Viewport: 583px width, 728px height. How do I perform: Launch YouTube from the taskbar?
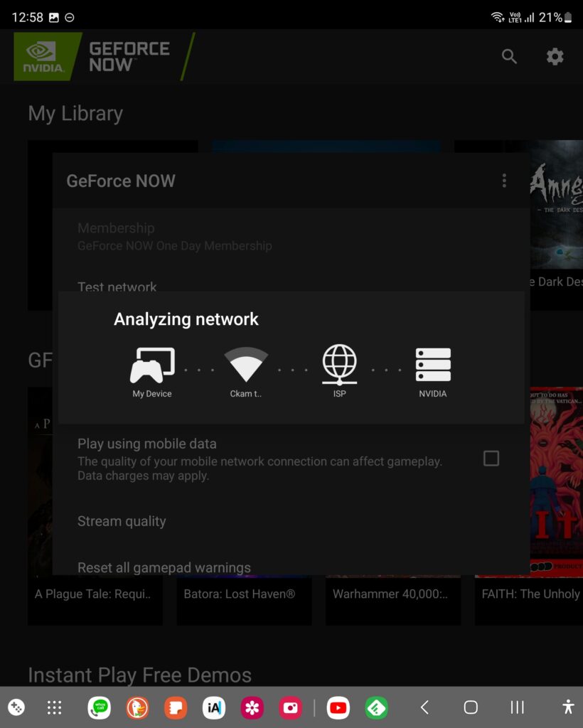(x=338, y=707)
